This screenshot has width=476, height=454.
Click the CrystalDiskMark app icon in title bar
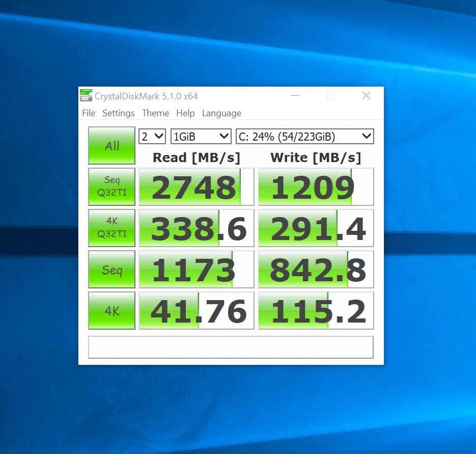(x=86, y=95)
